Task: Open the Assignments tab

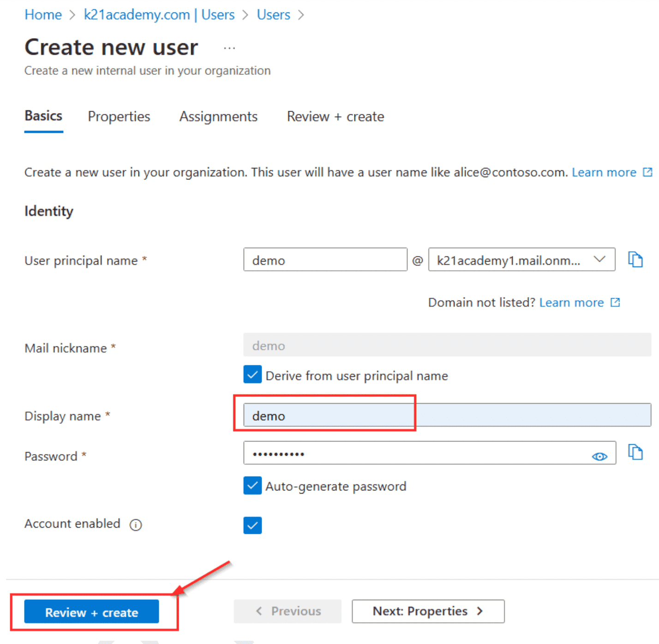Action: (218, 117)
